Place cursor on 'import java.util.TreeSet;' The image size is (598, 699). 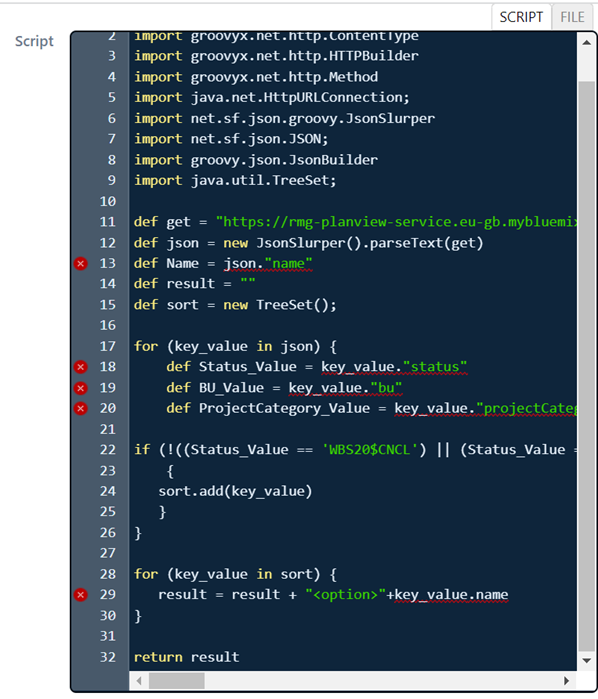[235, 181]
